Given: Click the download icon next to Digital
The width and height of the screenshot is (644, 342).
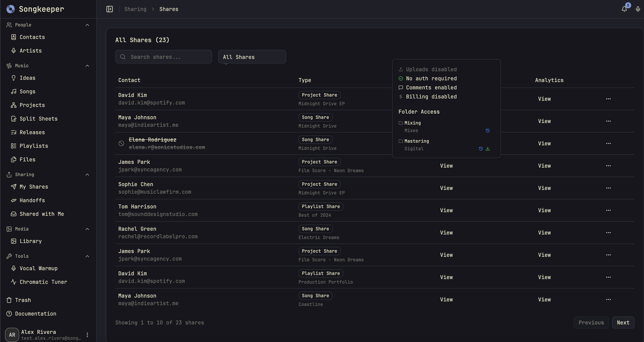Looking at the screenshot, I should (488, 149).
